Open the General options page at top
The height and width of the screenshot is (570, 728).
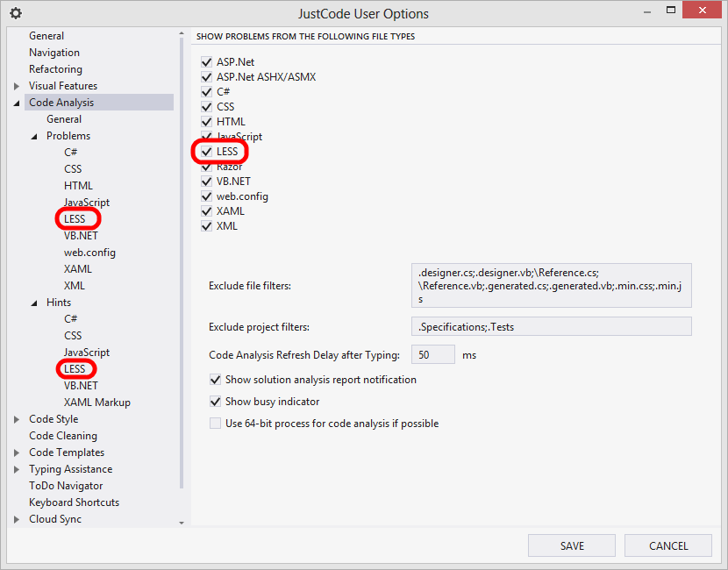(x=46, y=36)
